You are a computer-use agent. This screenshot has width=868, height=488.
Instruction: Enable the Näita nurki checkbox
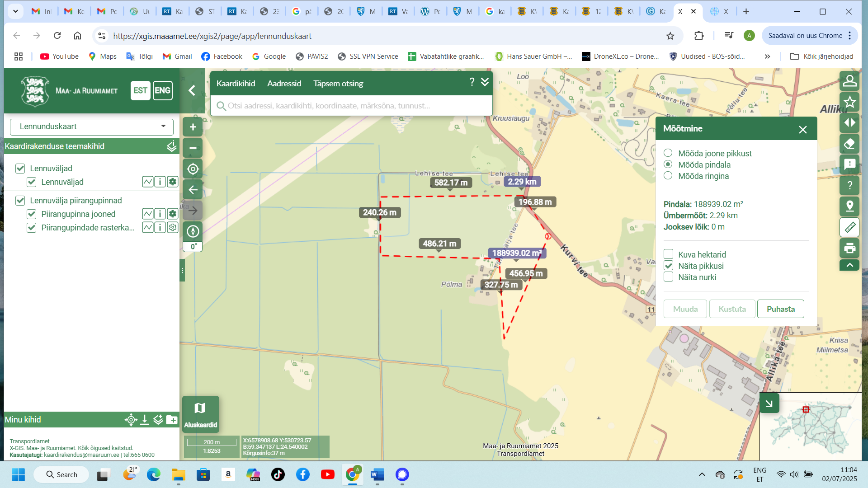click(x=668, y=277)
